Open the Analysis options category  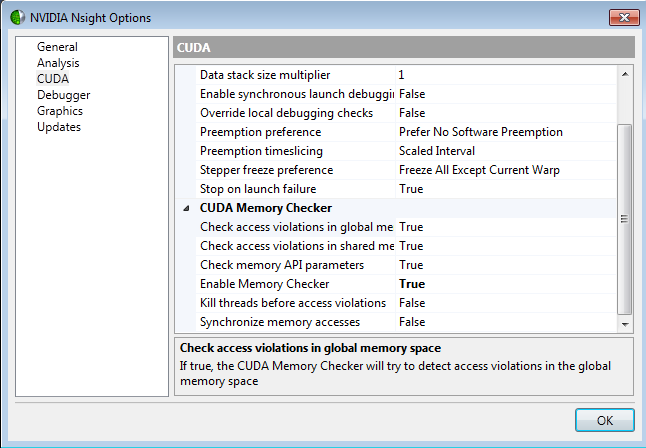point(58,63)
